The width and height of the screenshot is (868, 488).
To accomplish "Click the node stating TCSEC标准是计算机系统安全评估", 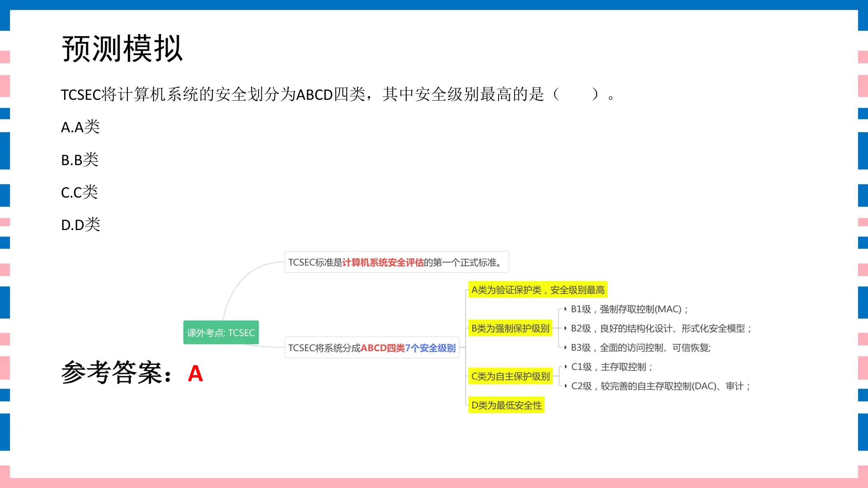I will pos(397,262).
